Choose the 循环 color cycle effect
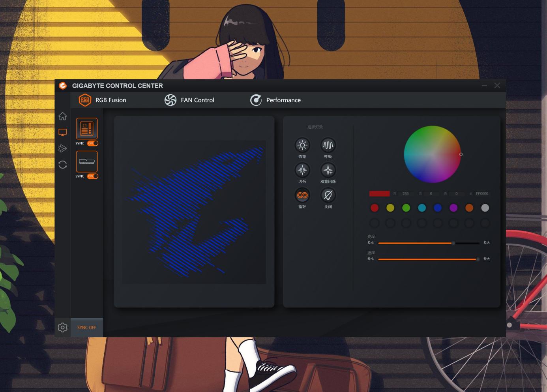Viewport: 547px width, 392px height. coord(302,195)
